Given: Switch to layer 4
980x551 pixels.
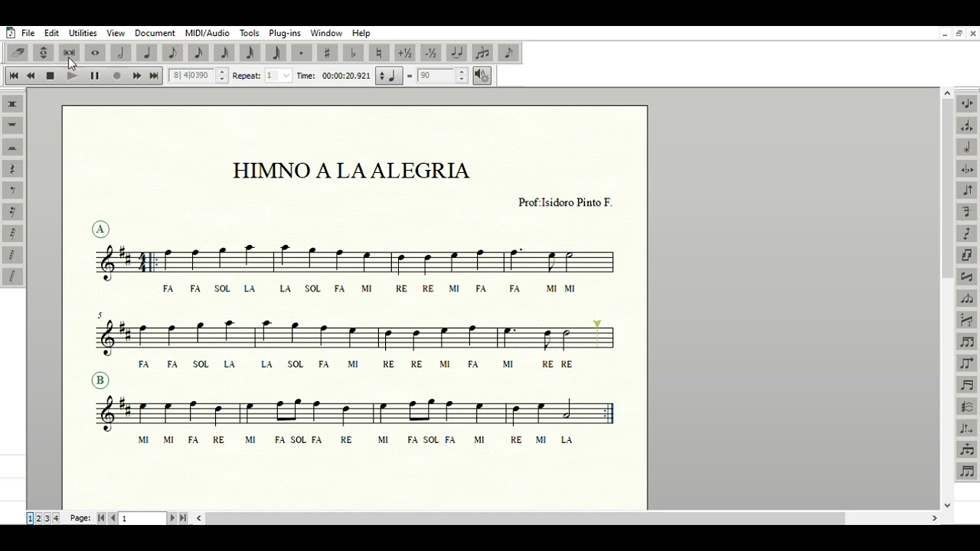Looking at the screenshot, I should click(x=56, y=518).
